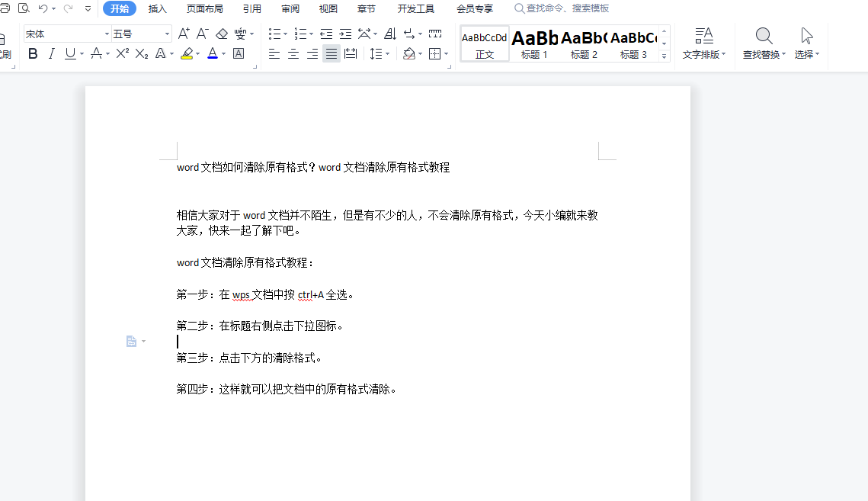This screenshot has height=501, width=868.
Task: Expand the styles gallery list
Action: [664, 56]
